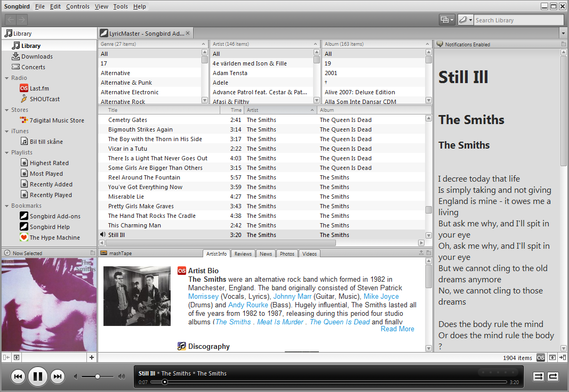Viewport: 569px width, 392px height.
Task: Click the Last.fm status bar icon
Action: [x=541, y=357]
